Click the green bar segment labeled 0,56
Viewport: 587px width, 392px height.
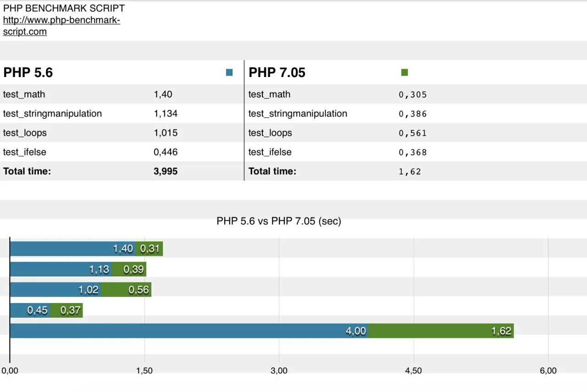tap(127, 289)
